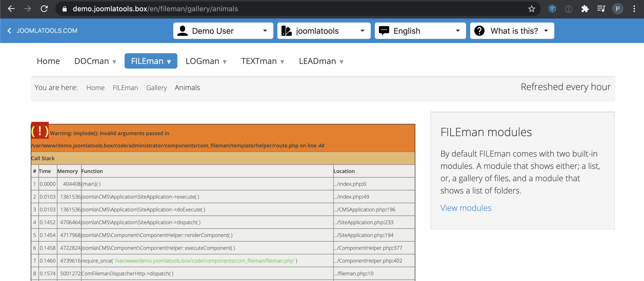Select Home in the navigation menu

click(48, 61)
